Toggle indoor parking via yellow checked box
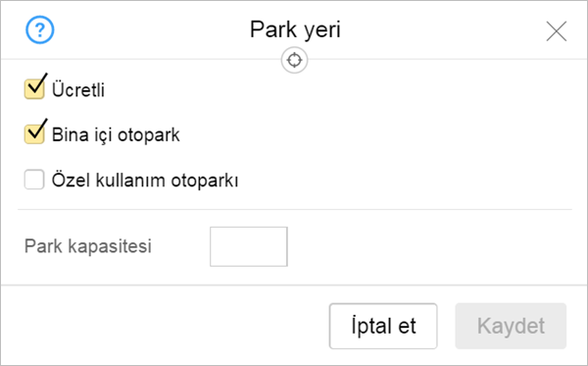Viewport: 588px width, 366px height. (34, 134)
